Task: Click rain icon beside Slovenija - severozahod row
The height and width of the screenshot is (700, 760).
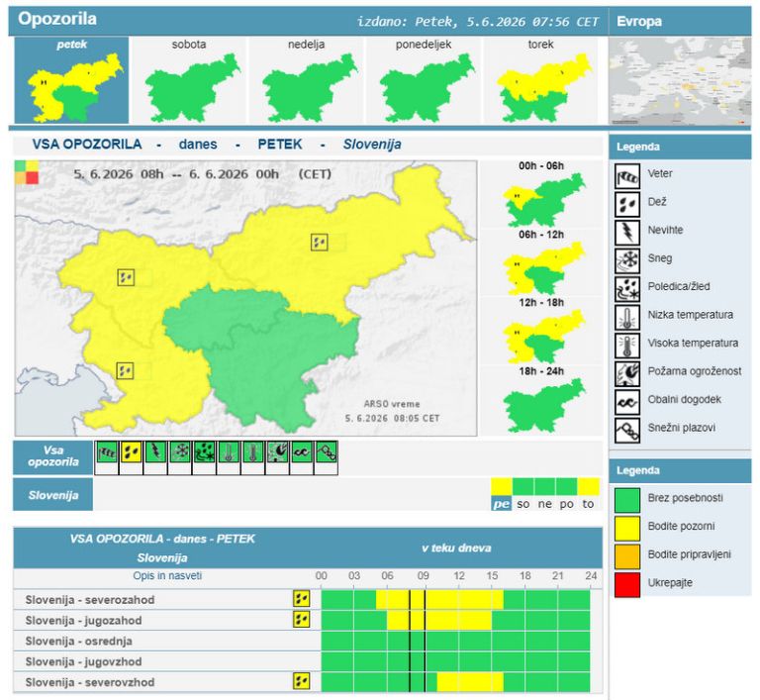Action: tap(301, 599)
